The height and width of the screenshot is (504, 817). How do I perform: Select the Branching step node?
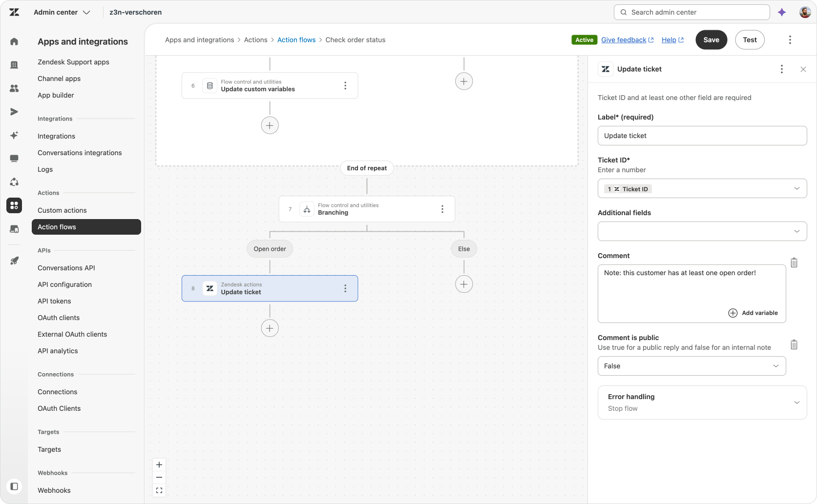click(x=367, y=209)
